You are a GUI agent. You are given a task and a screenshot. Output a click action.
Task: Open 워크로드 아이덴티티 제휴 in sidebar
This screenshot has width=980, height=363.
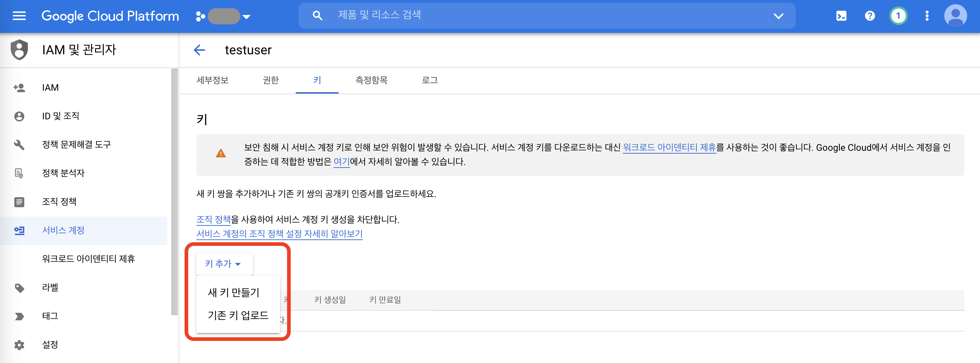tap(89, 259)
